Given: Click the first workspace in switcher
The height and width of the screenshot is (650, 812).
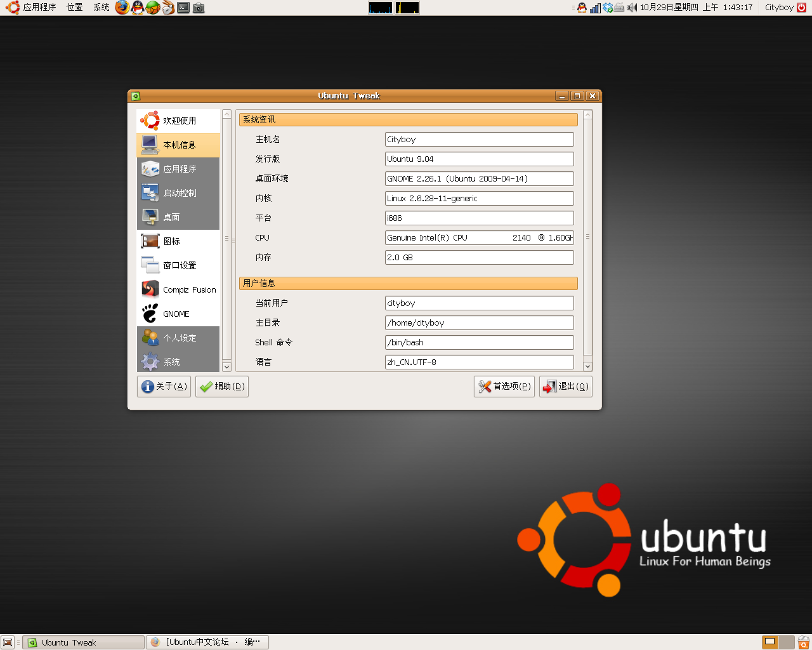Looking at the screenshot, I should pos(769,642).
